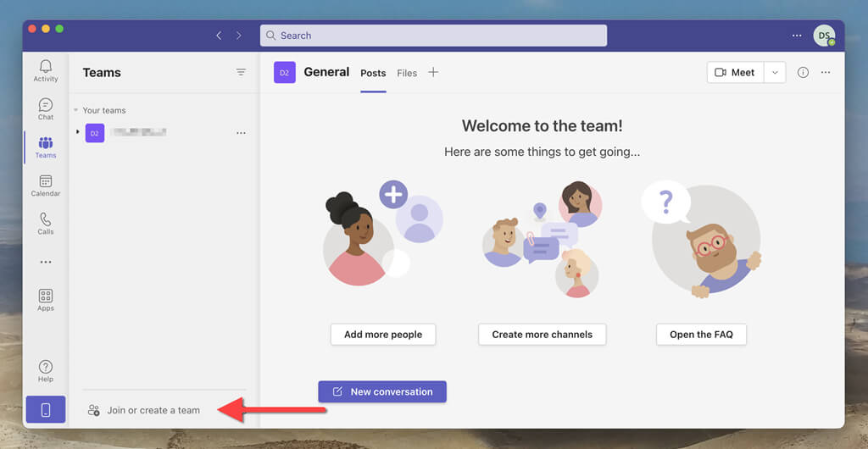This screenshot has height=449, width=868.
Task: Click the mobile app download icon
Action: pyautogui.click(x=46, y=410)
